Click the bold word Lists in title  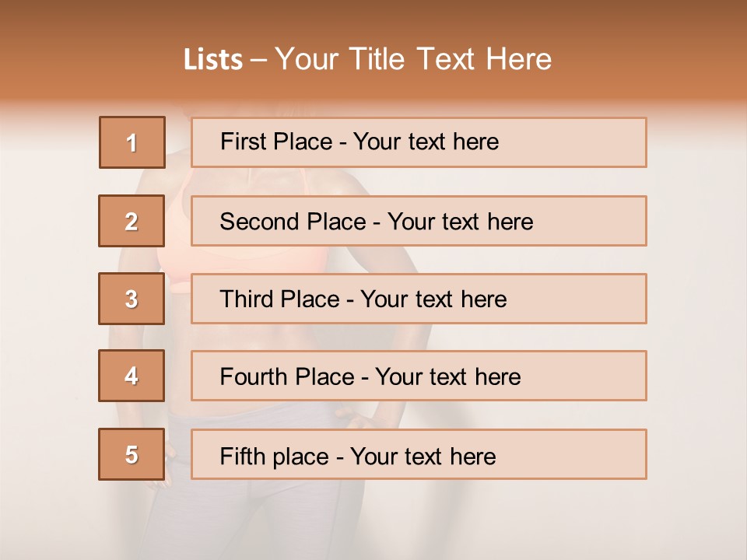213,60
